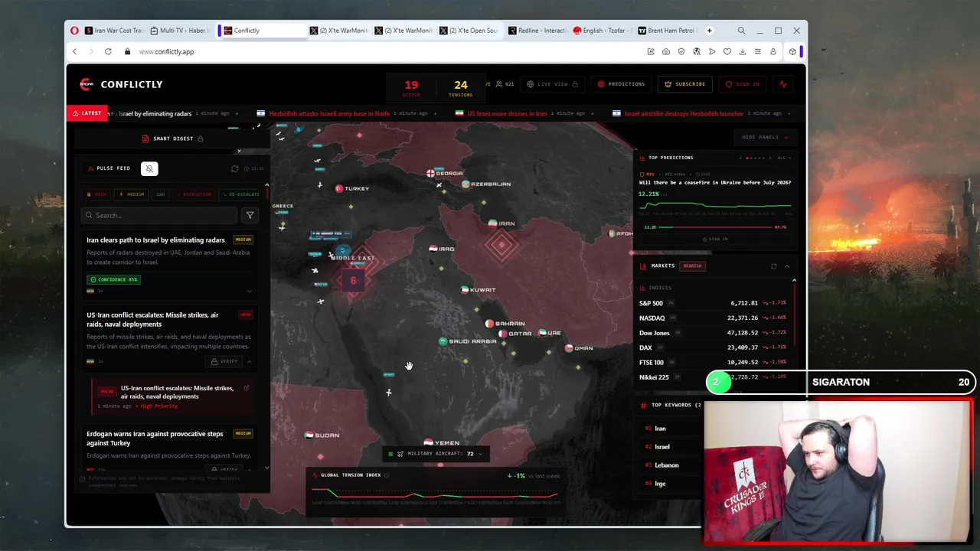
Task: Switch to the Multi TV - Haber browser tab
Action: pyautogui.click(x=179, y=31)
